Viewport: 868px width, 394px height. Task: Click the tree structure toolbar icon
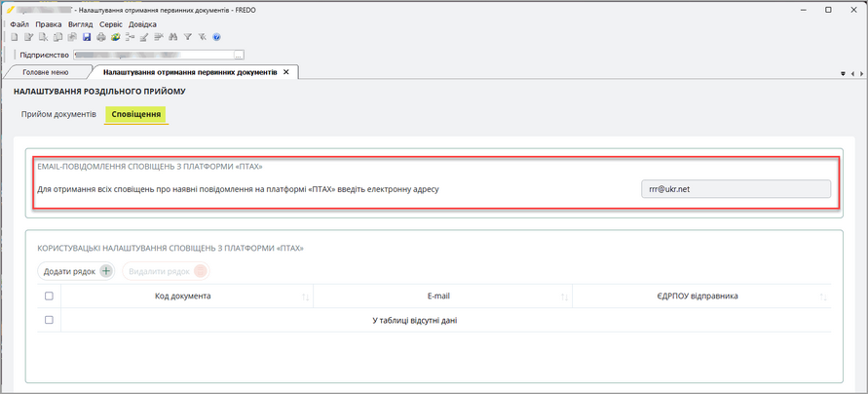click(x=131, y=37)
